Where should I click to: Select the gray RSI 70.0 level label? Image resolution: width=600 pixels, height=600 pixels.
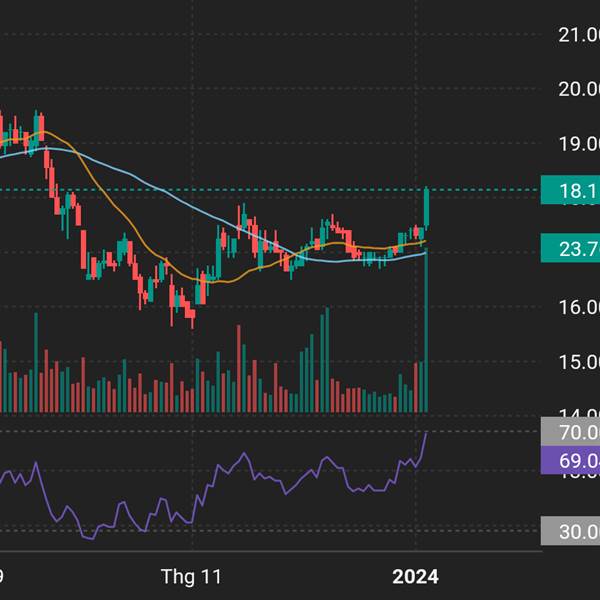pos(570,432)
